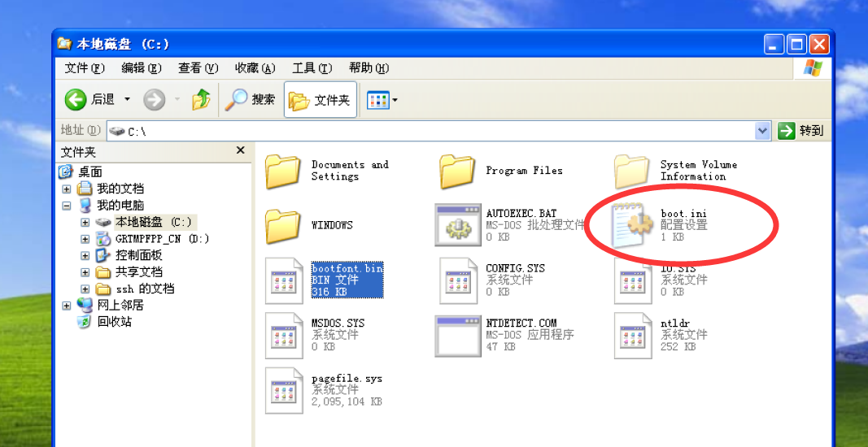The height and width of the screenshot is (447, 868).
Task: Click the title bar folder icon
Action: tap(65, 43)
